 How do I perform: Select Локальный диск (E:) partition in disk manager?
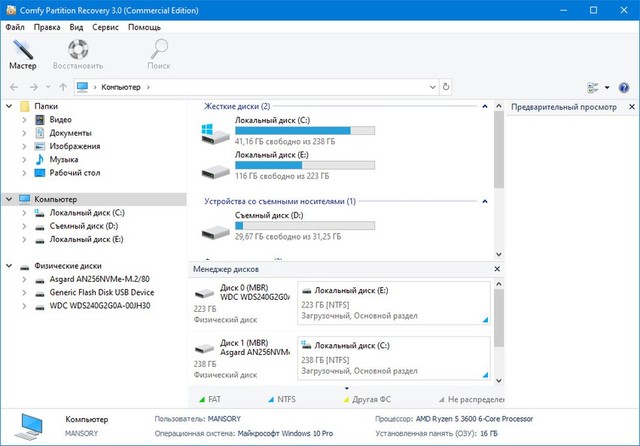[x=395, y=303]
